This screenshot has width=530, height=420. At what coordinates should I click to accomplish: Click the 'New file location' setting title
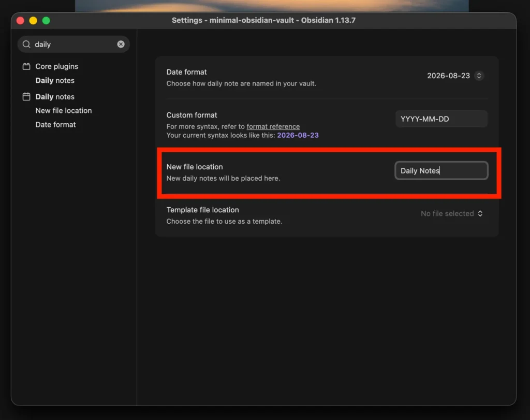pyautogui.click(x=195, y=167)
